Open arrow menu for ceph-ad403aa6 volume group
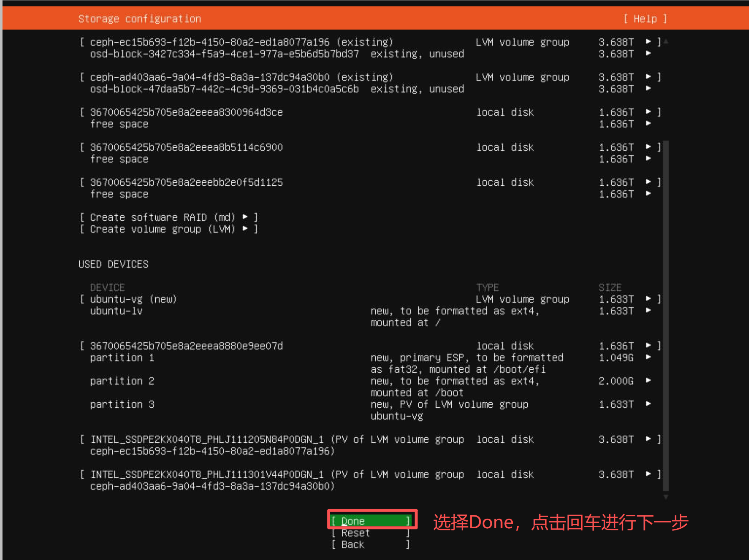The image size is (749, 560). tap(648, 77)
